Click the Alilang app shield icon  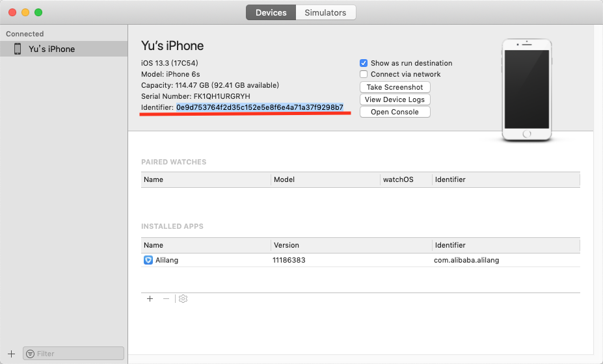(148, 260)
